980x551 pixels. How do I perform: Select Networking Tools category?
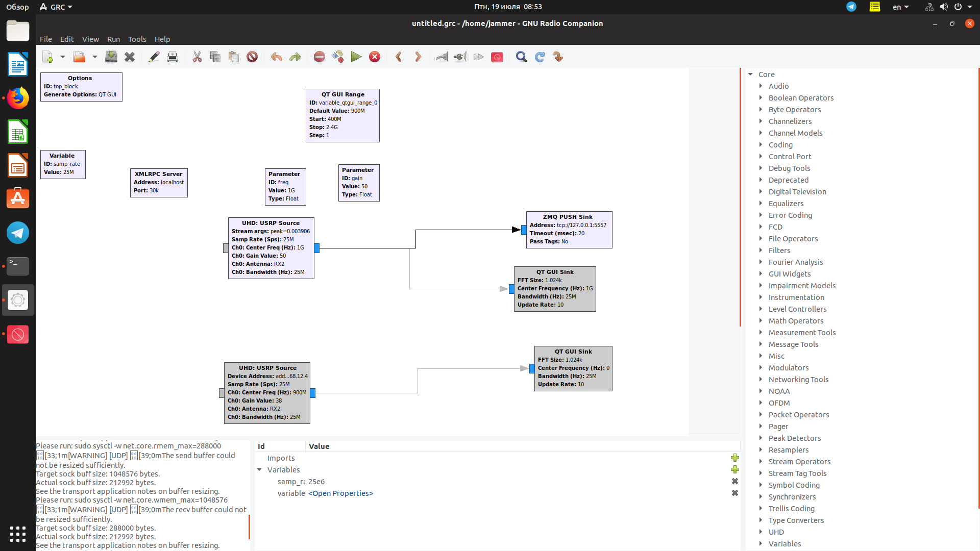[x=798, y=380]
